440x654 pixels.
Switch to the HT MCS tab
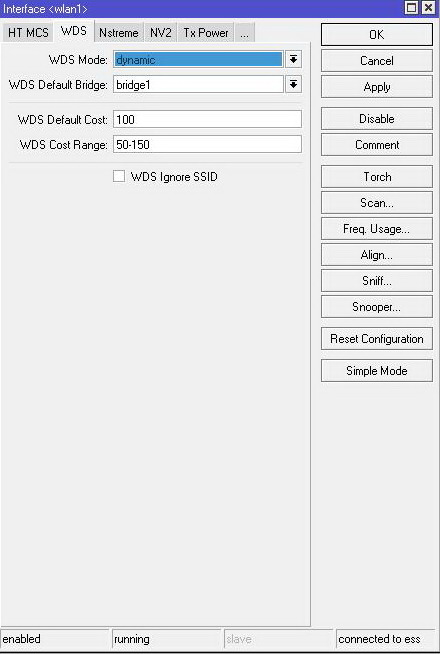click(28, 33)
